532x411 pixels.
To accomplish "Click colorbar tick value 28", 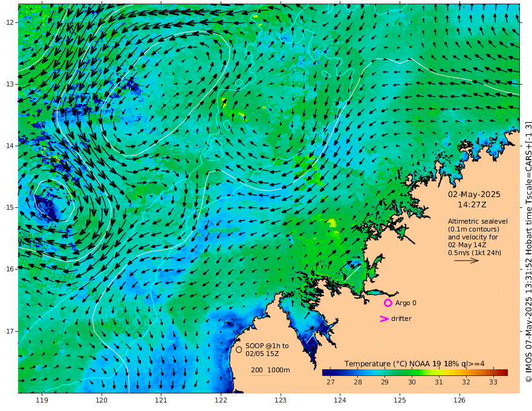I will pos(358,382).
